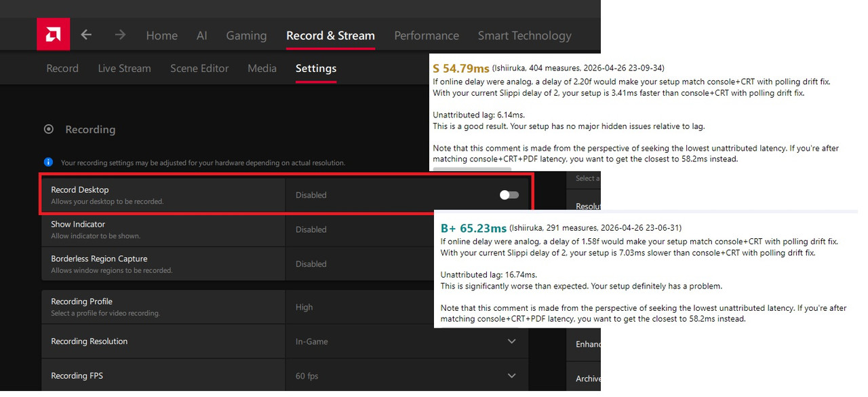The image size is (868, 397).
Task: Open the Live Stream sub-tab
Action: tap(124, 68)
